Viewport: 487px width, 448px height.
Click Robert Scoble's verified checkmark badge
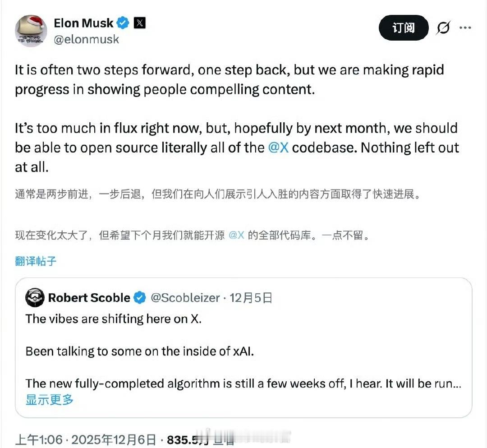(140, 298)
